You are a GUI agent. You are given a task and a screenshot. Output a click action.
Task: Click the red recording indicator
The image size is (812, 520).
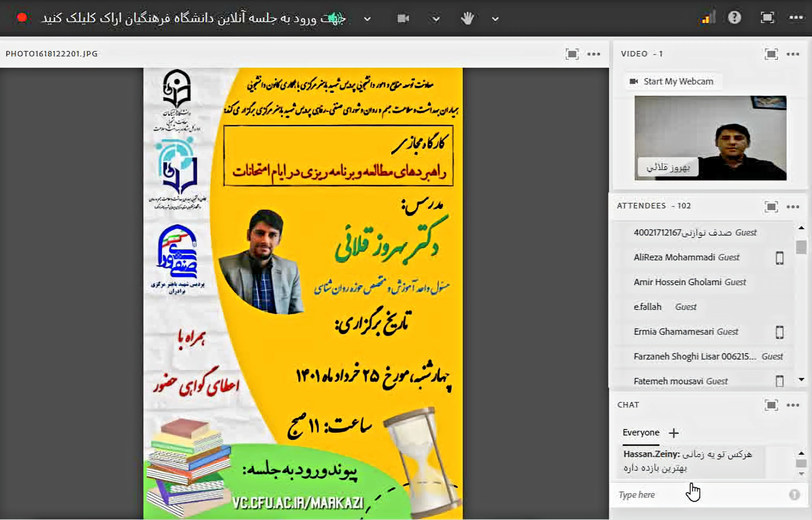click(22, 18)
